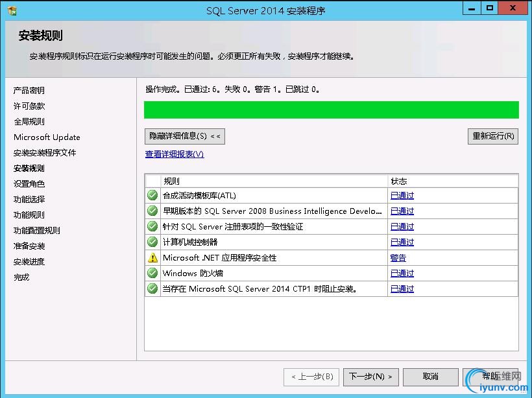The width and height of the screenshot is (532, 398).
Task: Click the check icon for CTP1 block rule
Action: coord(152,289)
